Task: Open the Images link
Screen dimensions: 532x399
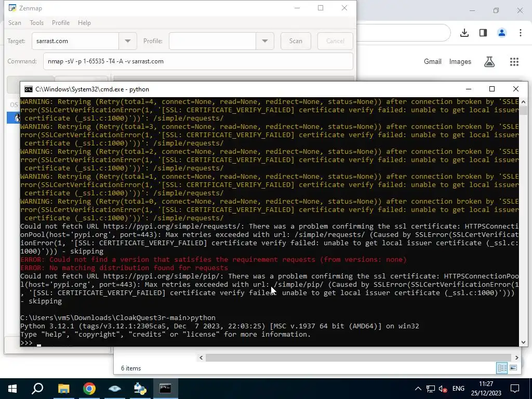Action: [x=460, y=62]
